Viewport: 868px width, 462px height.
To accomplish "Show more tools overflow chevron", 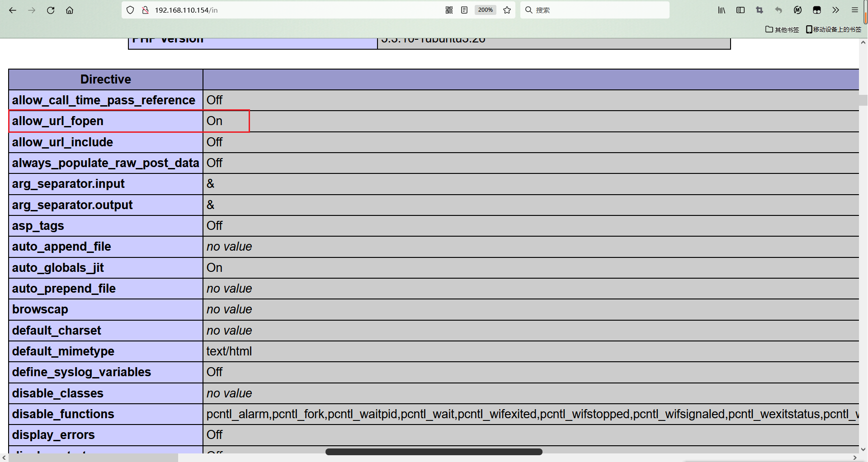I will 835,10.
